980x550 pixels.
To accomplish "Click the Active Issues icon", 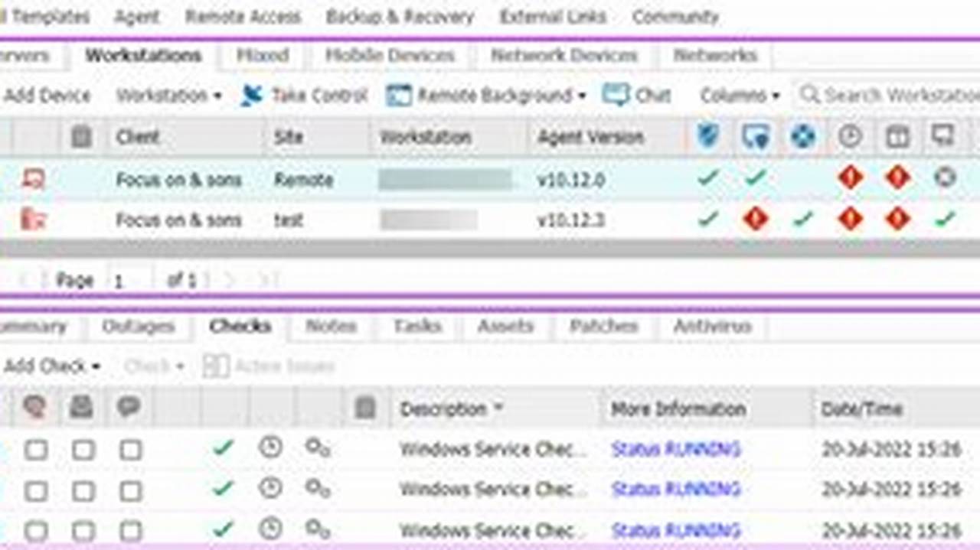I will click(216, 366).
